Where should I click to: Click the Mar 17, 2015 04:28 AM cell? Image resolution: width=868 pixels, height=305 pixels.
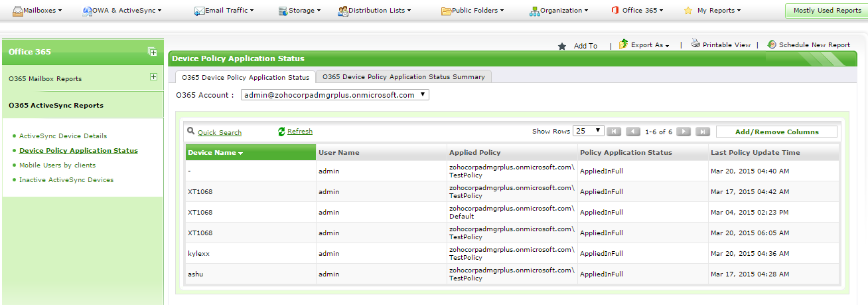point(774,274)
